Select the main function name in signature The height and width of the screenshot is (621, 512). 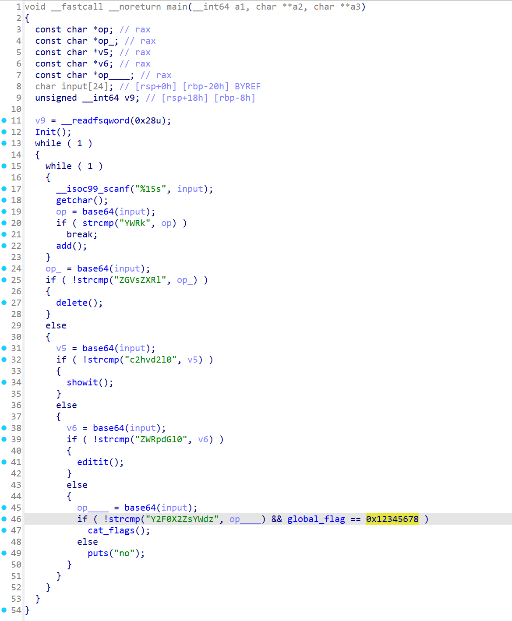tap(177, 7)
